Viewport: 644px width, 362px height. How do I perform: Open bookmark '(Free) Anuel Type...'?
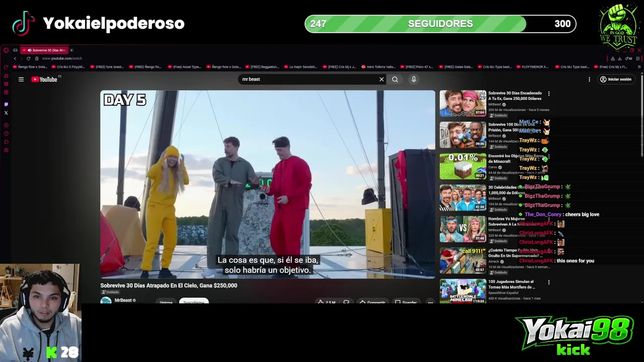pos(185,67)
